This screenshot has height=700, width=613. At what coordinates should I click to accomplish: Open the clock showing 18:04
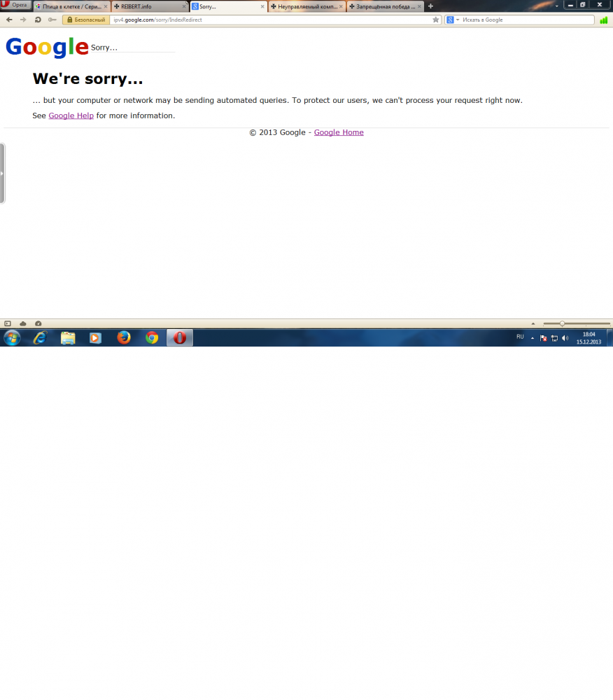coord(589,338)
